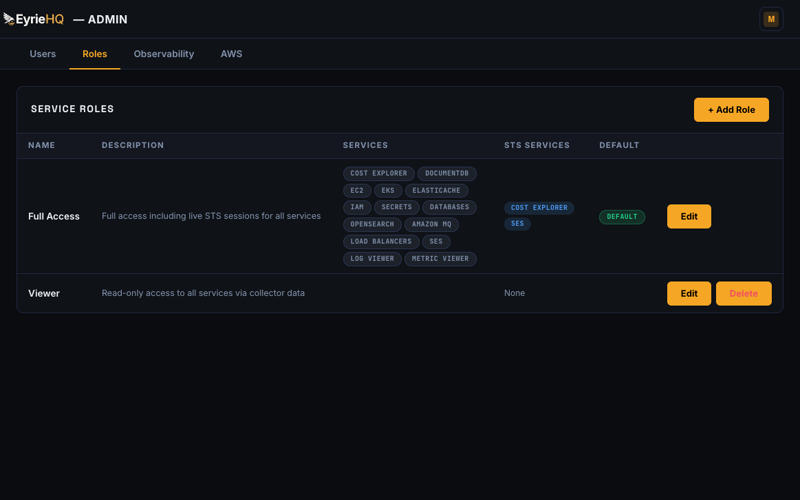This screenshot has height=500, width=800.
Task: Click the blue SES STS tag
Action: (517, 224)
